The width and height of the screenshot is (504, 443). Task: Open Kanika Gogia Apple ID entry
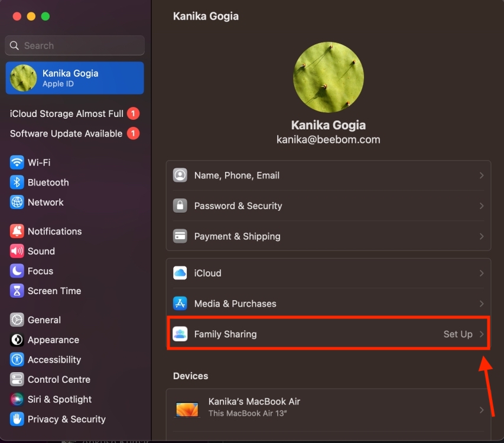(x=74, y=78)
